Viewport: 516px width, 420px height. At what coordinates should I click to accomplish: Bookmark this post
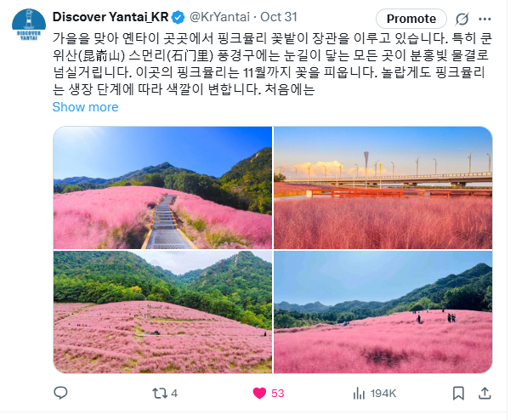pyautogui.click(x=458, y=394)
